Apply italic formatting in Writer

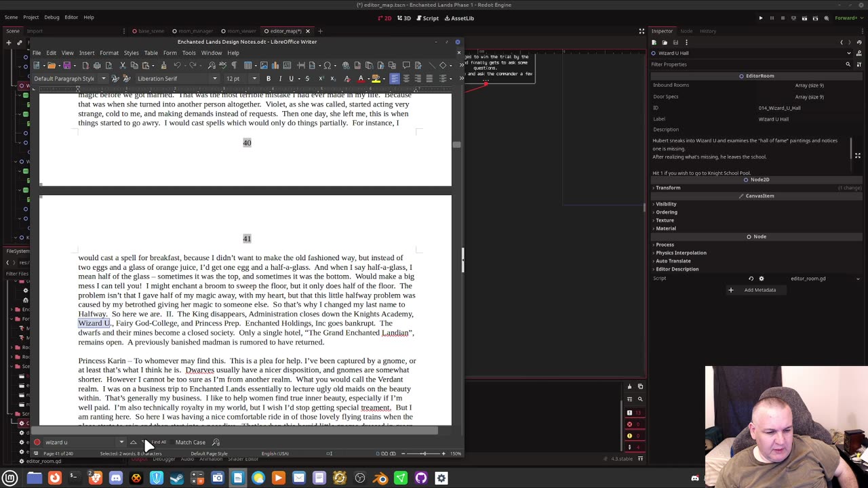coord(280,79)
